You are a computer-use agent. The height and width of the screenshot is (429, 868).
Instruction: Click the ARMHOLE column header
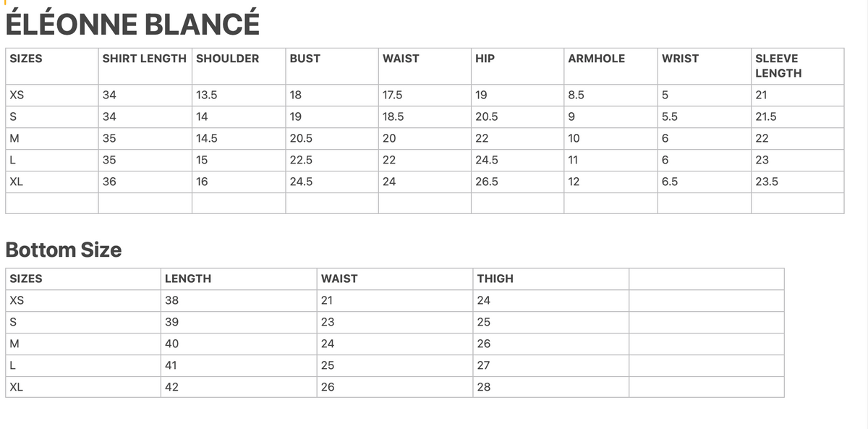[597, 59]
